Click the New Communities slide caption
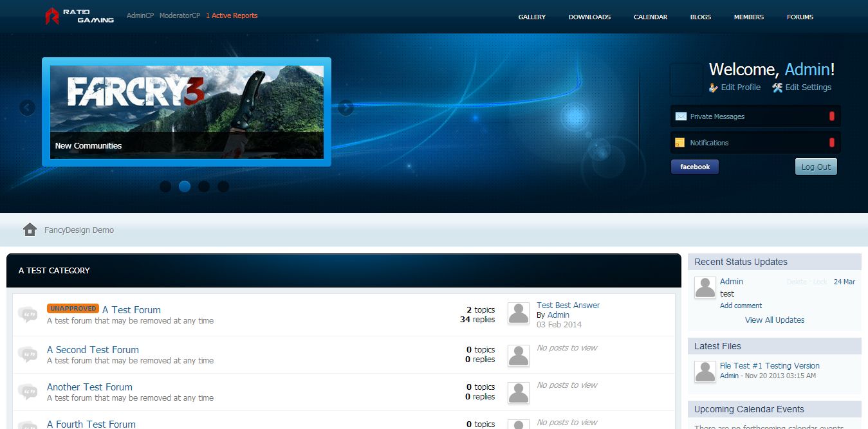Viewport: 868px width, 429px height. click(88, 146)
